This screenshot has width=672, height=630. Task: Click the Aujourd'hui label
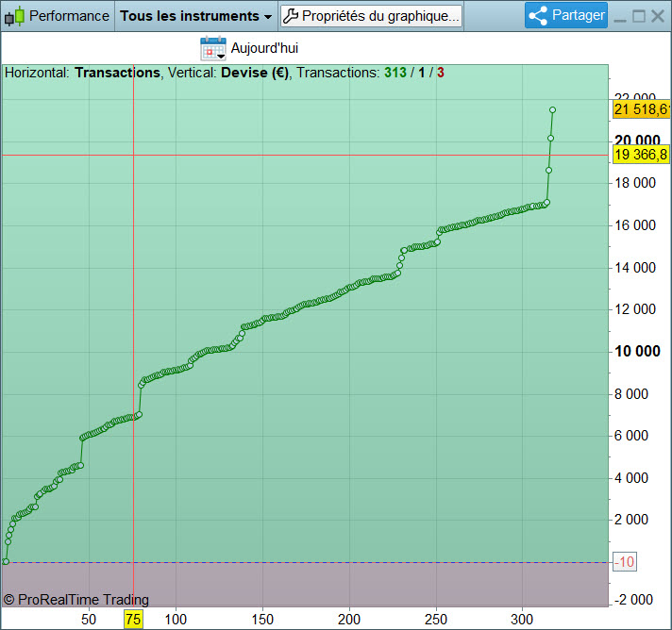tap(264, 48)
